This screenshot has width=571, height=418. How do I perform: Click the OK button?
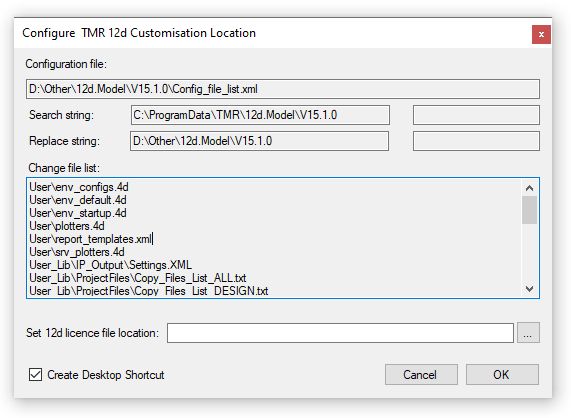click(x=502, y=374)
